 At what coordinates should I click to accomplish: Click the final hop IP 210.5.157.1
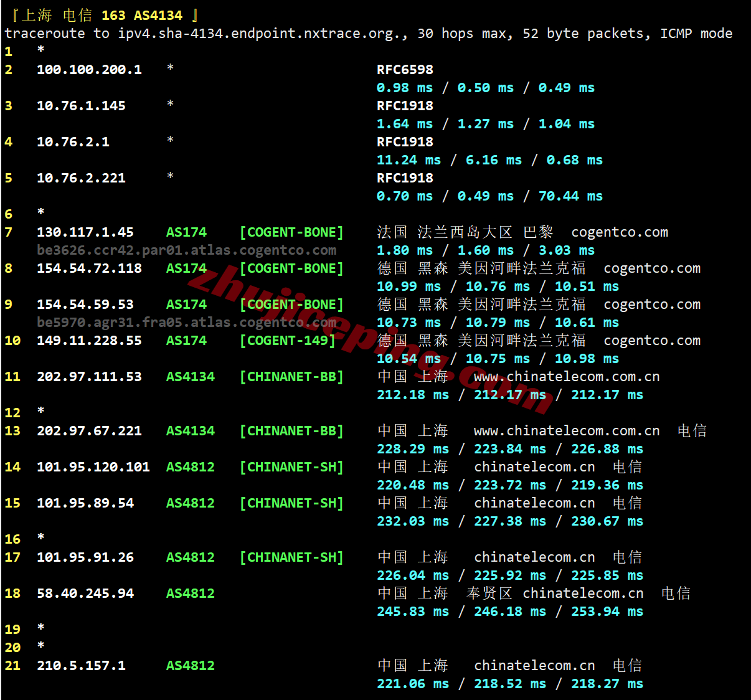click(81, 666)
